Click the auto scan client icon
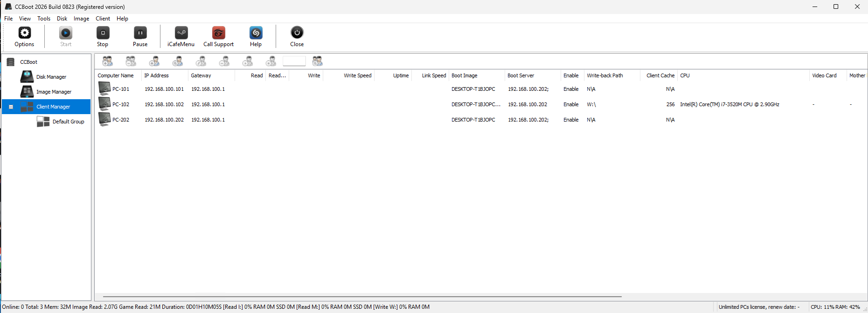The height and width of the screenshot is (313, 868). click(x=178, y=61)
